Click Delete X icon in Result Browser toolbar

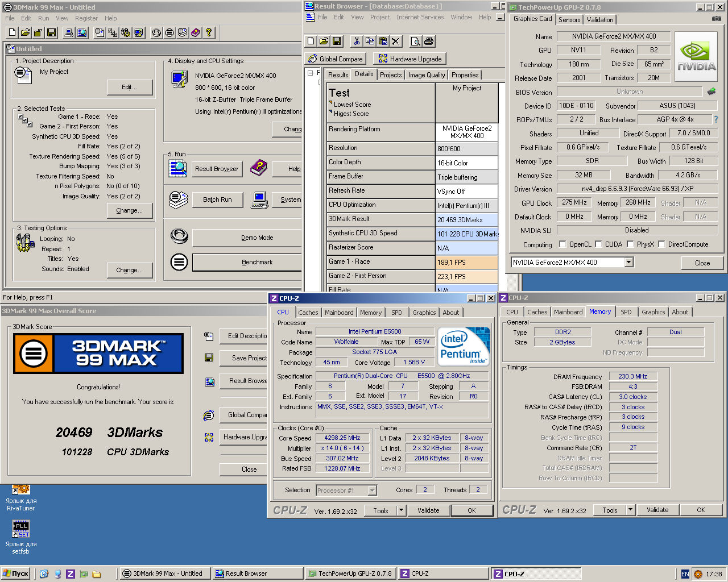coord(396,41)
